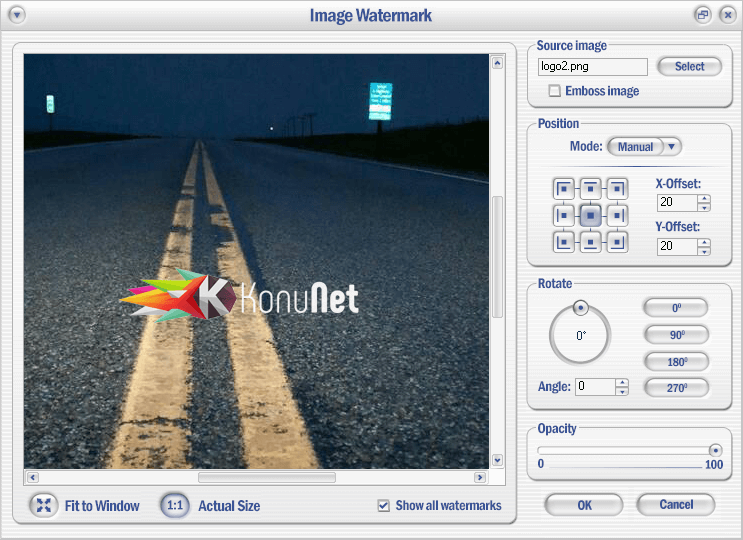Increase the X-Offset value with up arrow

tap(704, 198)
